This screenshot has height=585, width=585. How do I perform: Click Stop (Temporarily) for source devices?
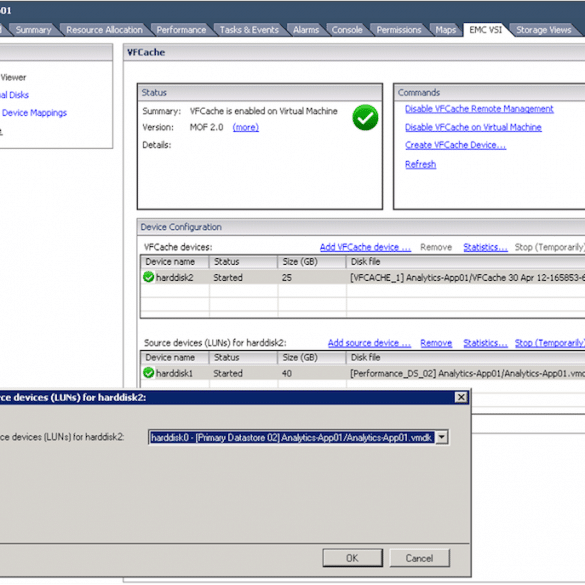(x=550, y=343)
